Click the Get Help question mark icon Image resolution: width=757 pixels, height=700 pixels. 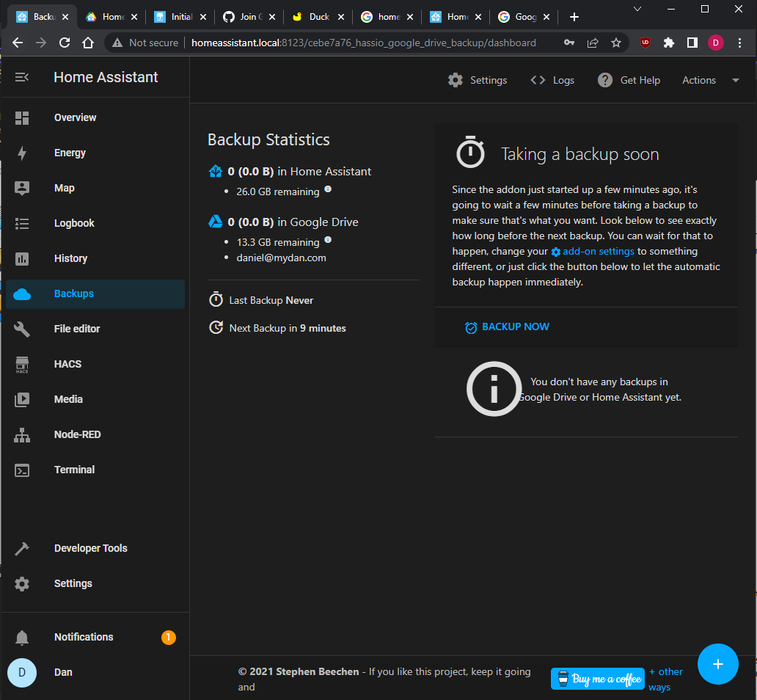click(x=605, y=80)
